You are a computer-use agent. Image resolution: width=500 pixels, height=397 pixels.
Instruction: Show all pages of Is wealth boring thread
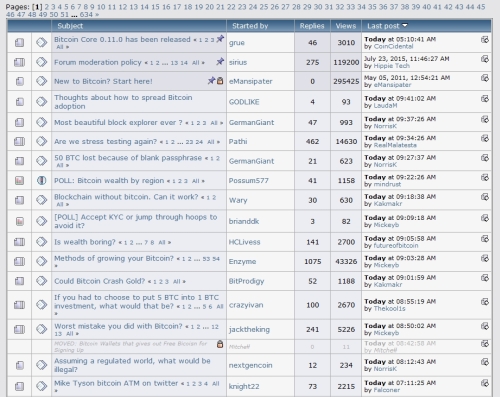tap(162, 243)
